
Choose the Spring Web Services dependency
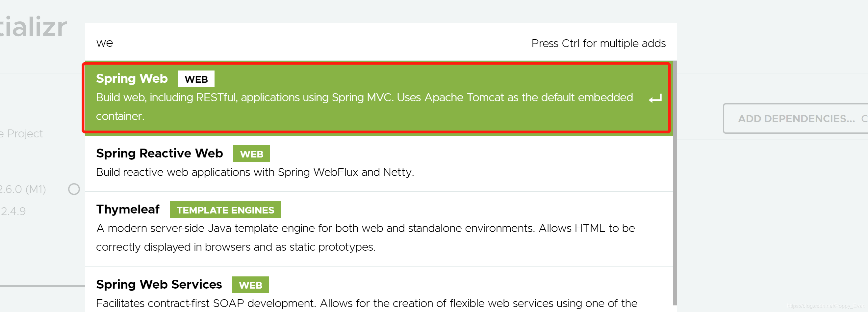159,285
